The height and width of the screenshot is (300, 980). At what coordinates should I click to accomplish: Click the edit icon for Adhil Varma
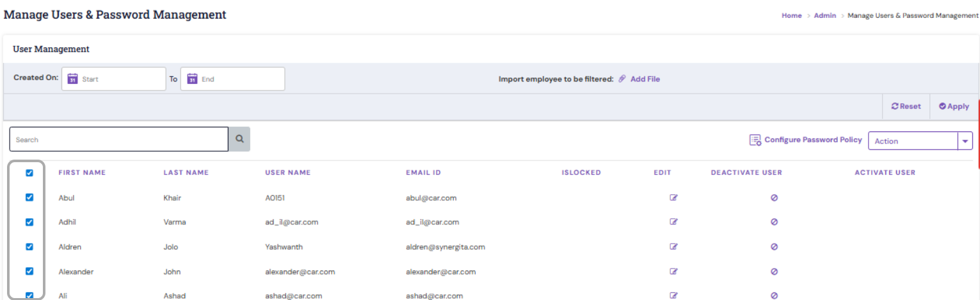pyautogui.click(x=673, y=222)
